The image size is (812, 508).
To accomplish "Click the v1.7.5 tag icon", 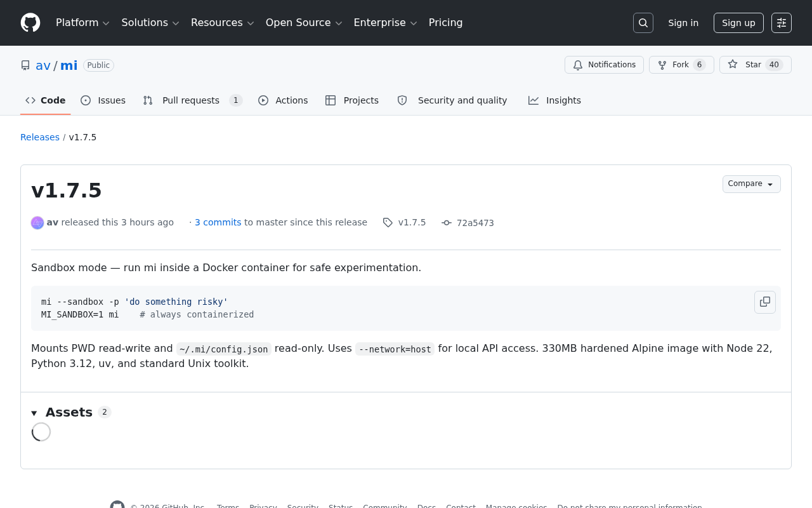I will [x=388, y=223].
